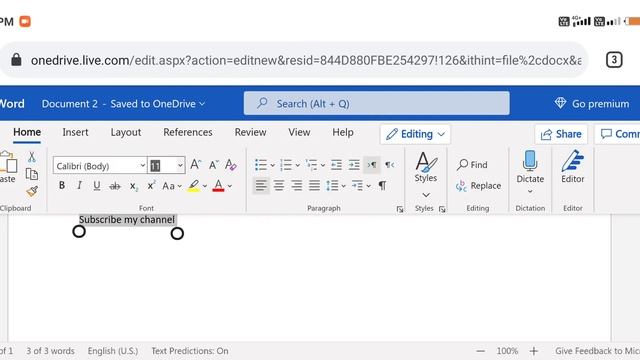Toggle Strikethrough formatting
Screen dimensions: 640x360
coord(115,186)
